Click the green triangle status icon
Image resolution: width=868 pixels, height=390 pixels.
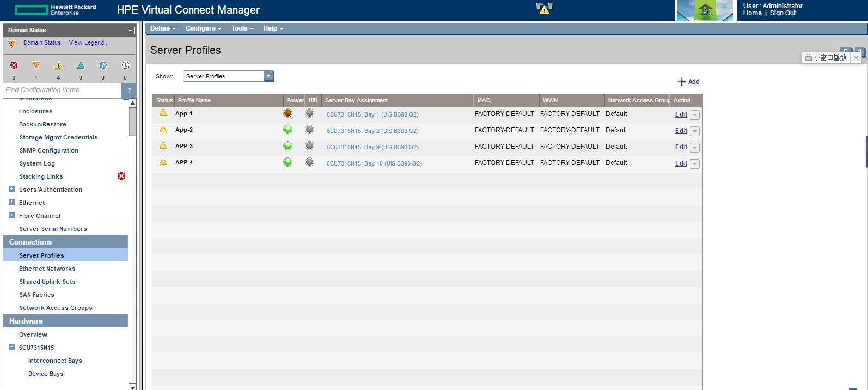click(81, 65)
